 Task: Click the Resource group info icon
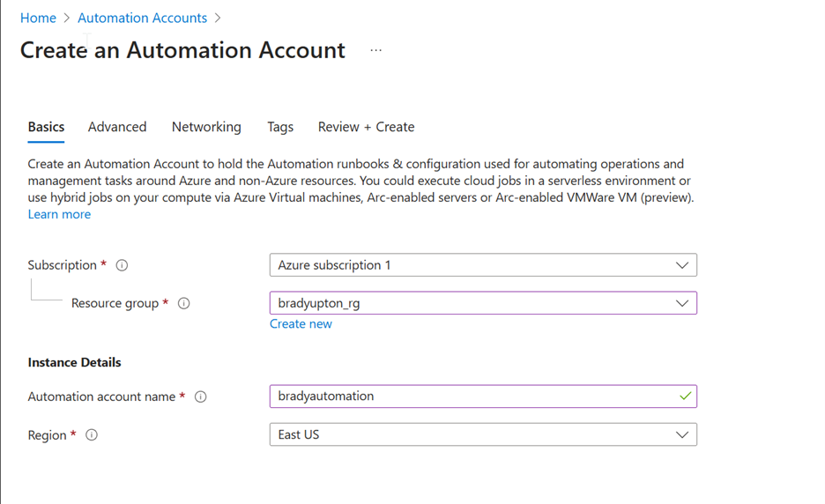pos(183,304)
